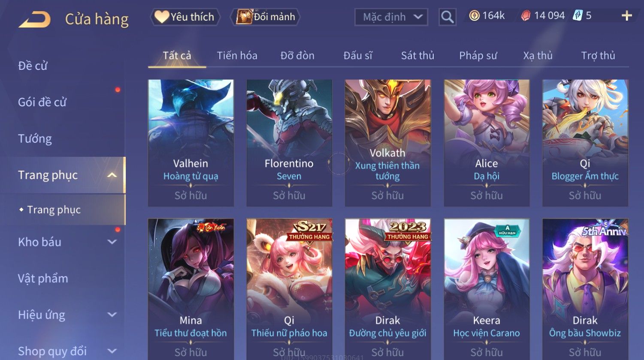The height and width of the screenshot is (360, 644).
Task: Expand the Kho báu sidebar section
Action: pos(112,242)
